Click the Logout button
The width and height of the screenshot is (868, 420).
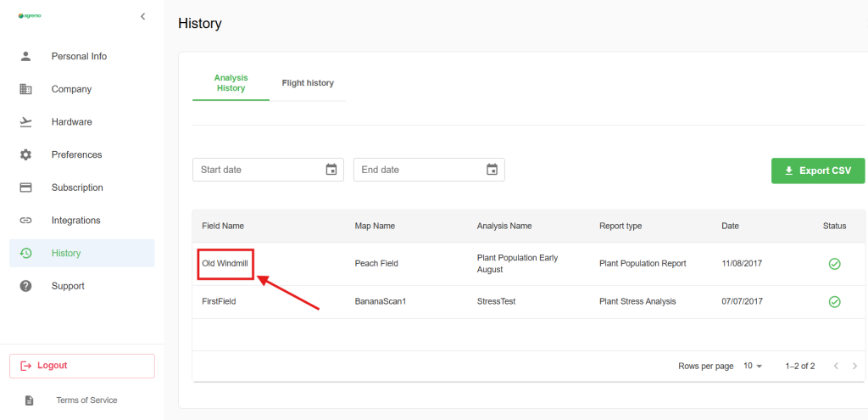click(x=82, y=366)
